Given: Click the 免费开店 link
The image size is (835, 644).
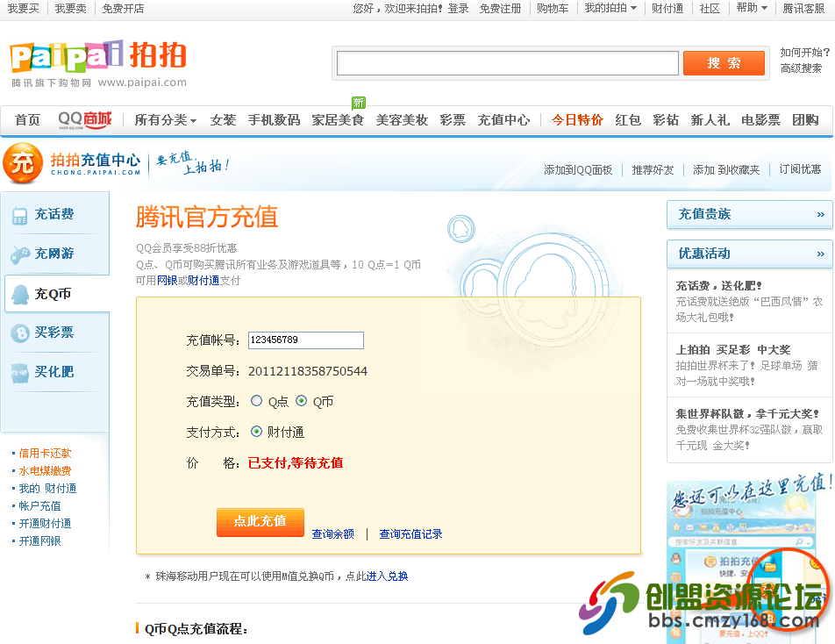Looking at the screenshot, I should pyautogui.click(x=123, y=9).
